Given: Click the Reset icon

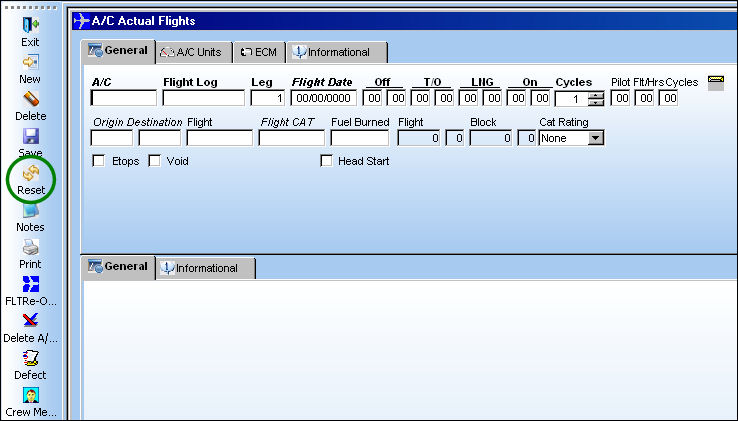Looking at the screenshot, I should pos(31,173).
